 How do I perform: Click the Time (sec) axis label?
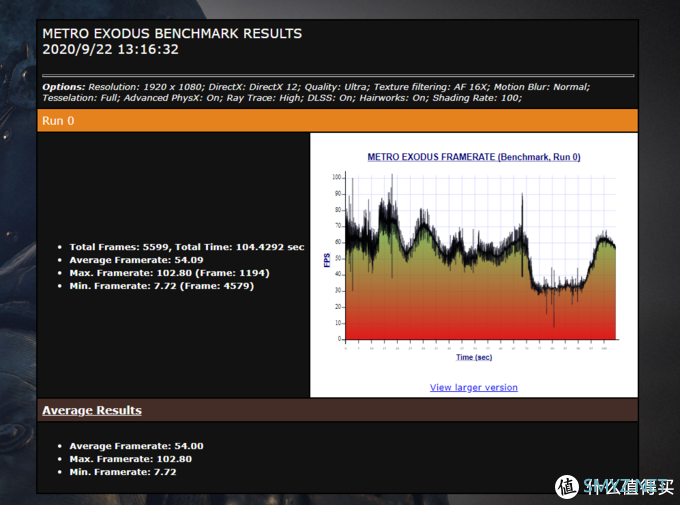tap(474, 357)
